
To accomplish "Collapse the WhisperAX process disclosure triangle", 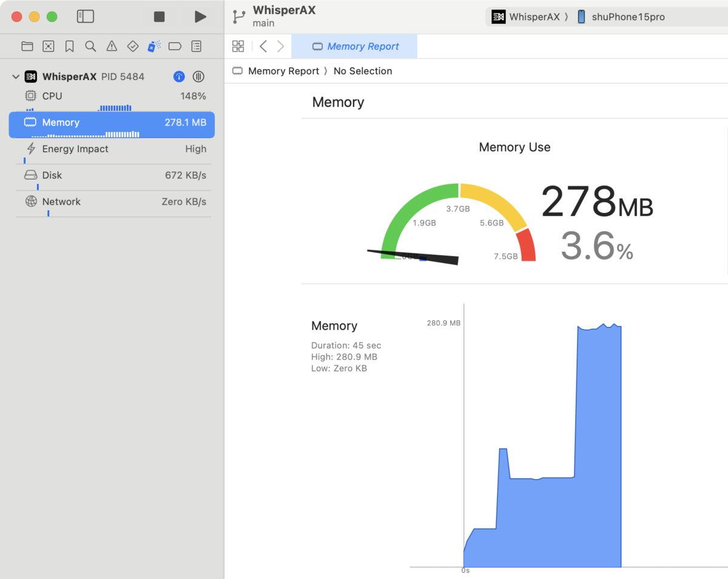I will point(16,77).
